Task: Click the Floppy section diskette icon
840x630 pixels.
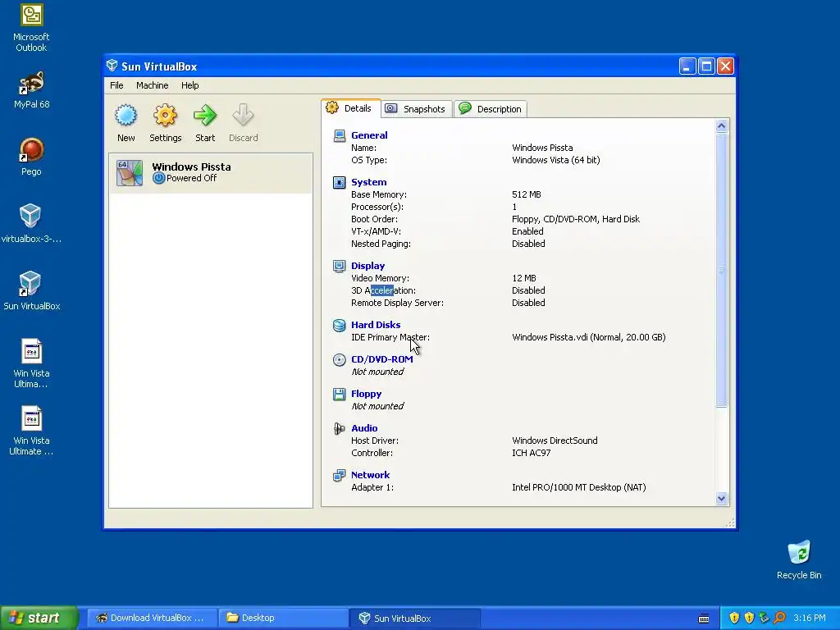Action: point(339,394)
